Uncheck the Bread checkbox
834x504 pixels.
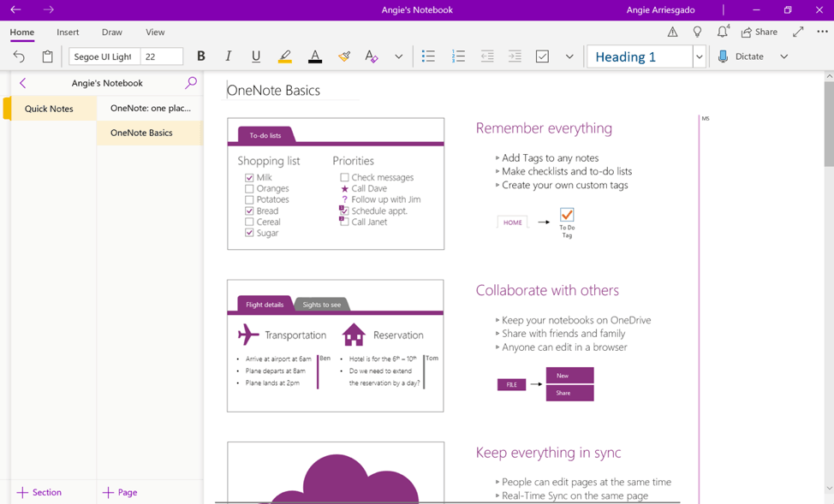pyautogui.click(x=249, y=211)
